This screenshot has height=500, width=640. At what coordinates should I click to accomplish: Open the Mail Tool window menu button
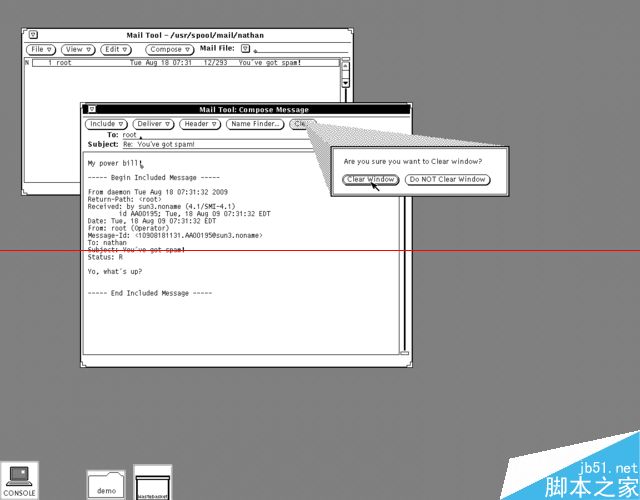(x=33, y=35)
